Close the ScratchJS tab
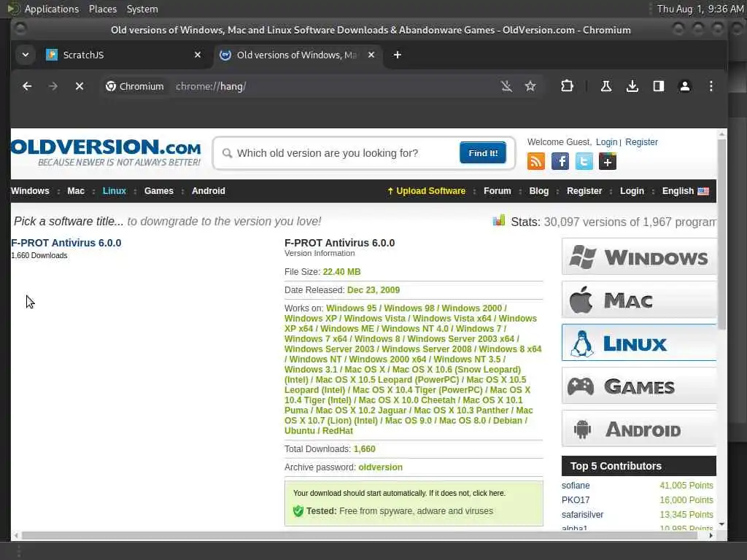 pos(198,55)
